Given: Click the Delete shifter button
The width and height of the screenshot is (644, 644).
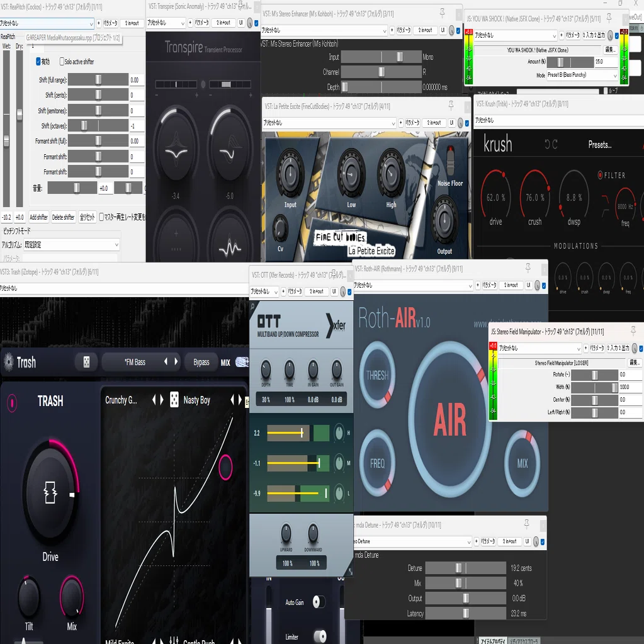Looking at the screenshot, I should pos(63,217).
